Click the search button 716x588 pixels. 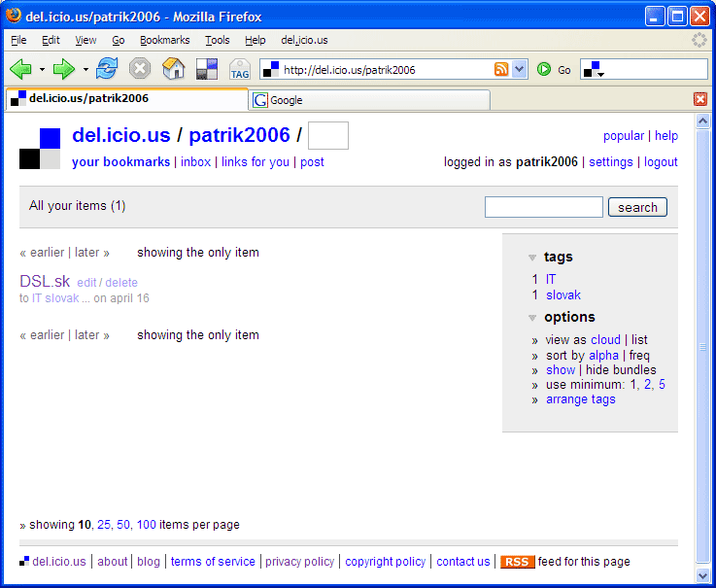(x=637, y=207)
